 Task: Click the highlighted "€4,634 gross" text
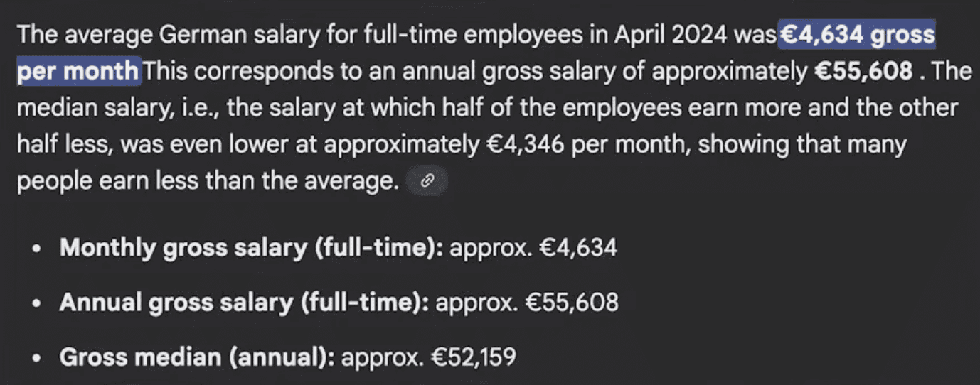[858, 35]
